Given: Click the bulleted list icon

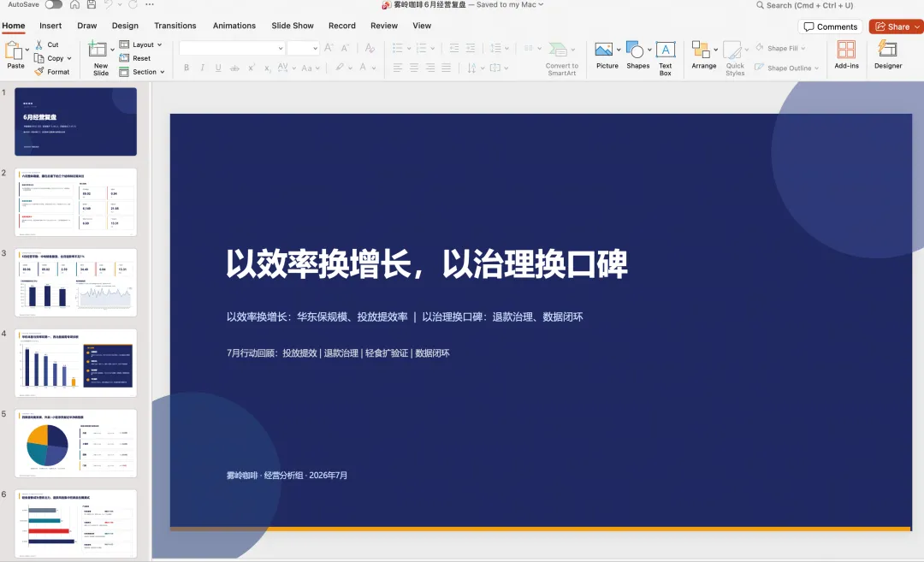Looking at the screenshot, I should click(398, 48).
